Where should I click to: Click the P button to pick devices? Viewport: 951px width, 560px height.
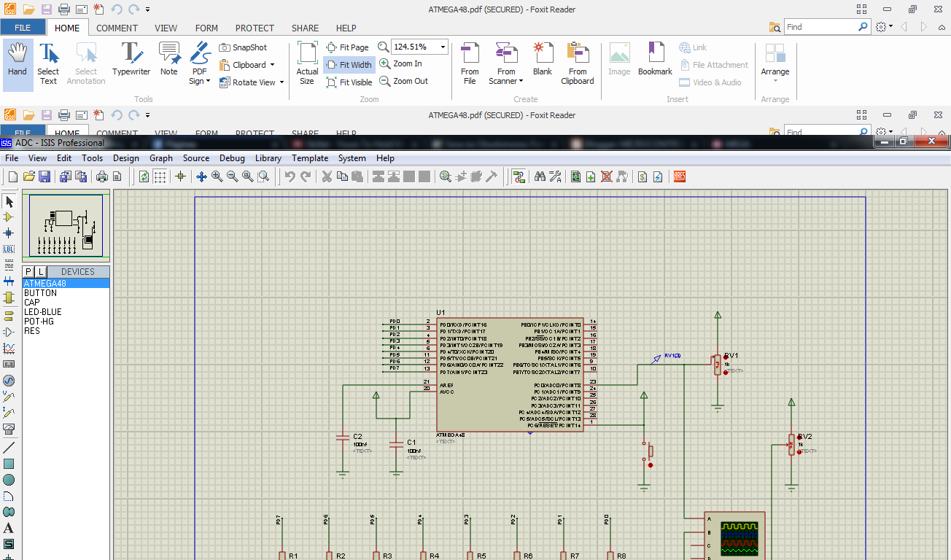coord(27,271)
